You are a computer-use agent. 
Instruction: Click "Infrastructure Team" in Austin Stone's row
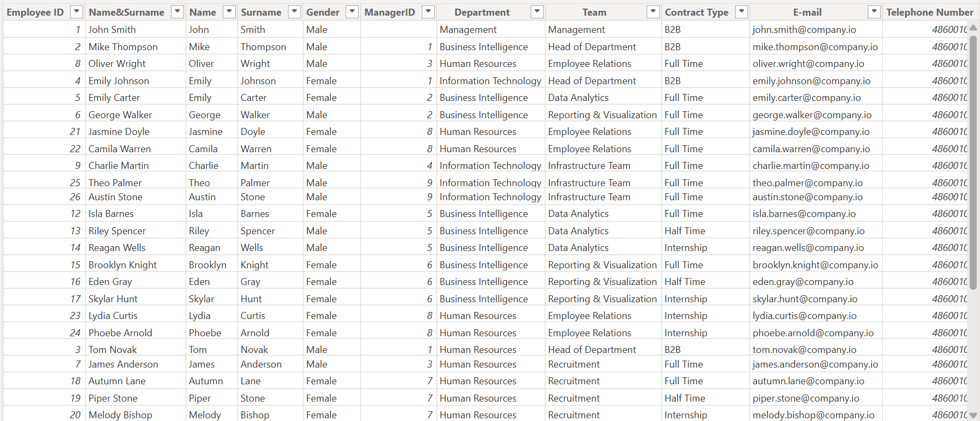coord(603,197)
